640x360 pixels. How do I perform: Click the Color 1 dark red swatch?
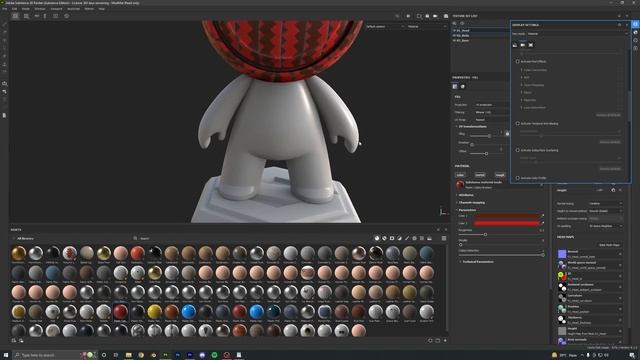click(x=507, y=216)
